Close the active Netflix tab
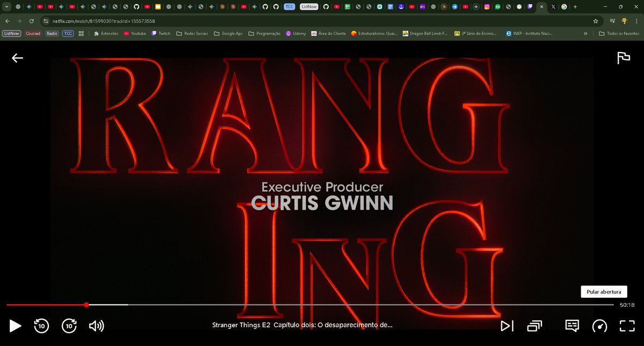 point(541,6)
